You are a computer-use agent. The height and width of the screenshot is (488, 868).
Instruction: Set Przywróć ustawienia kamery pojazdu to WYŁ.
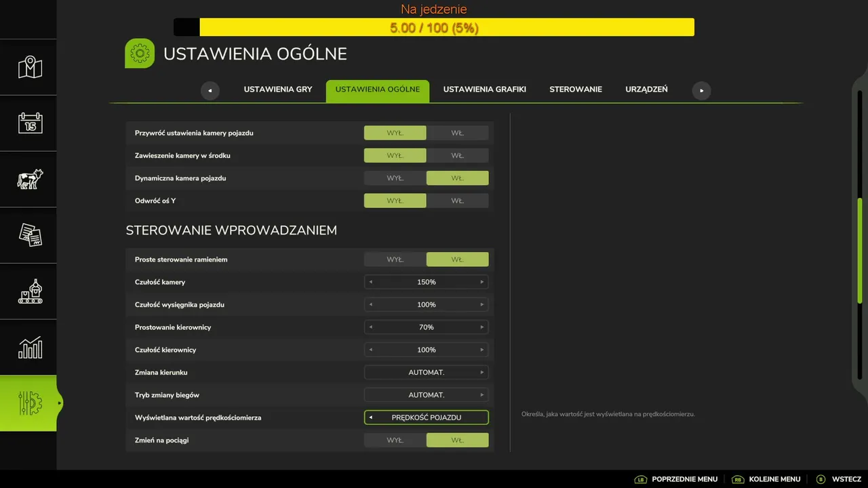click(395, 133)
